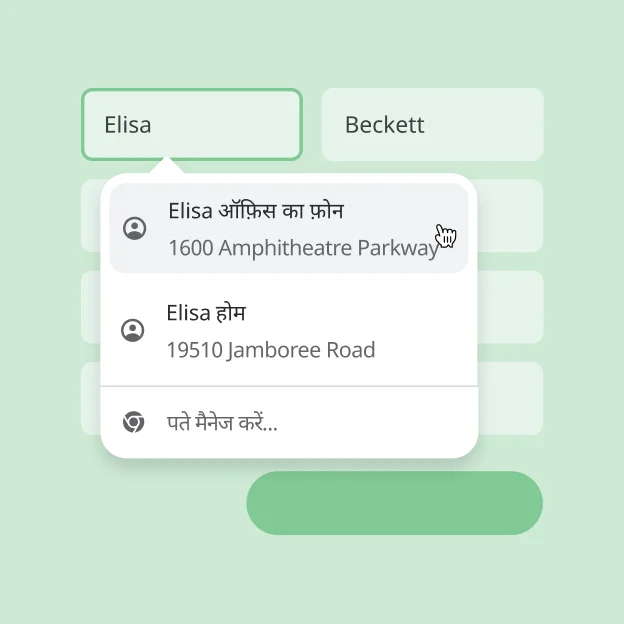This screenshot has height=624, width=624.
Task: Click the third-row field left of the popup
Action: [x=91, y=307]
